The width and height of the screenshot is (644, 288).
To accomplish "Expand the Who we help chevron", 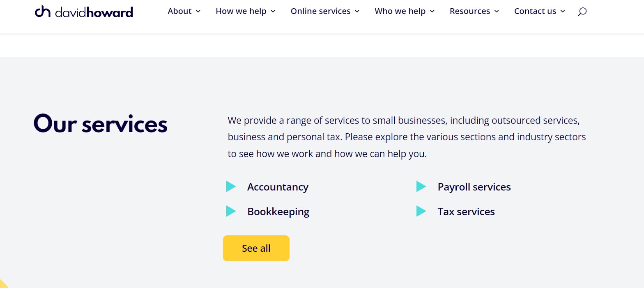I will 432,12.
